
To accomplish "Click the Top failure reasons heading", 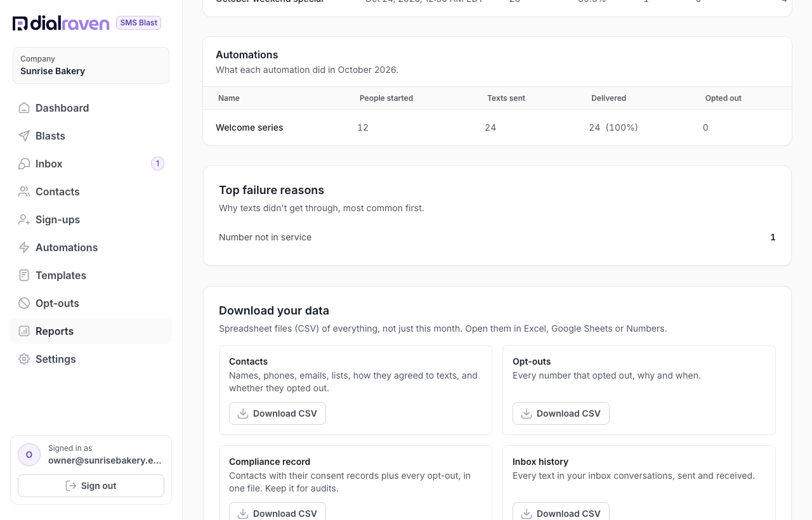I will (272, 190).
